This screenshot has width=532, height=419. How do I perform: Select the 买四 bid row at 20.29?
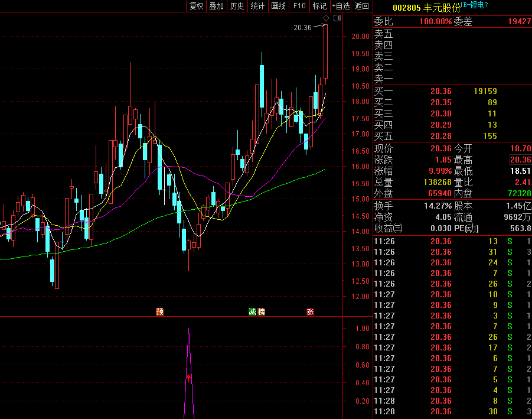coord(452,125)
